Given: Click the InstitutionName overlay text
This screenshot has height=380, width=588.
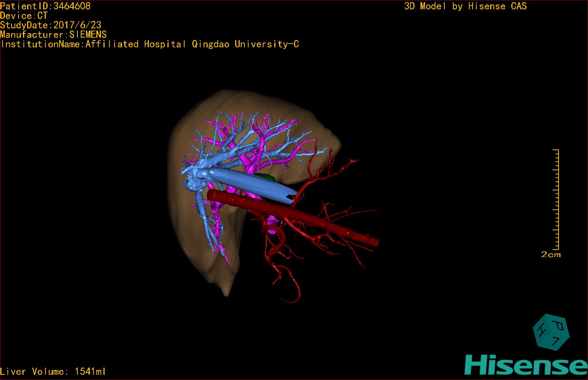Looking at the screenshot, I should (x=150, y=44).
